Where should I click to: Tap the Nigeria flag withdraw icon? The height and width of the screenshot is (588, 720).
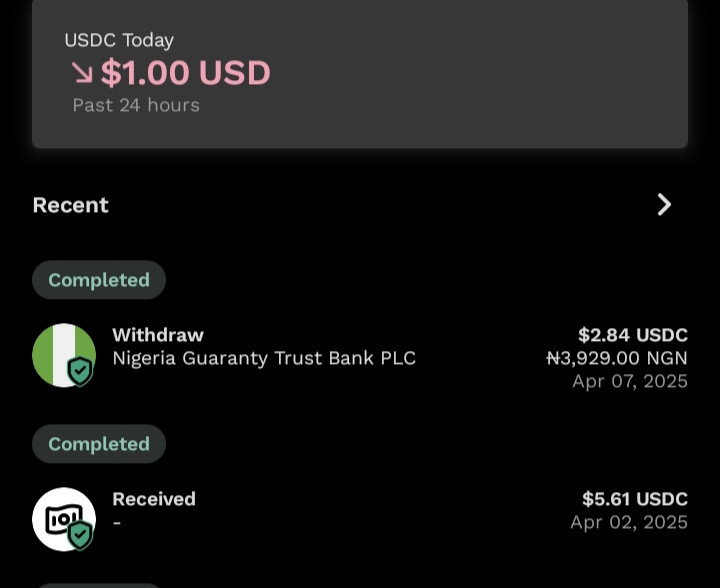[64, 355]
